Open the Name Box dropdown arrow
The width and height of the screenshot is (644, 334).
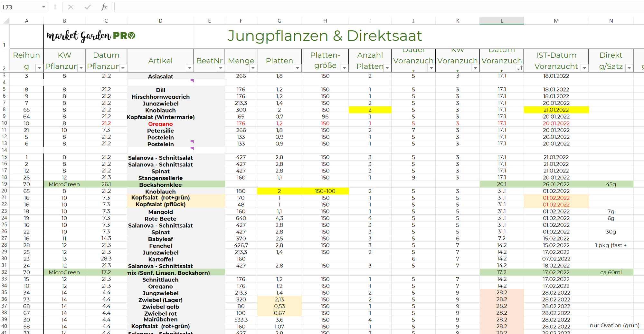tap(43, 7)
